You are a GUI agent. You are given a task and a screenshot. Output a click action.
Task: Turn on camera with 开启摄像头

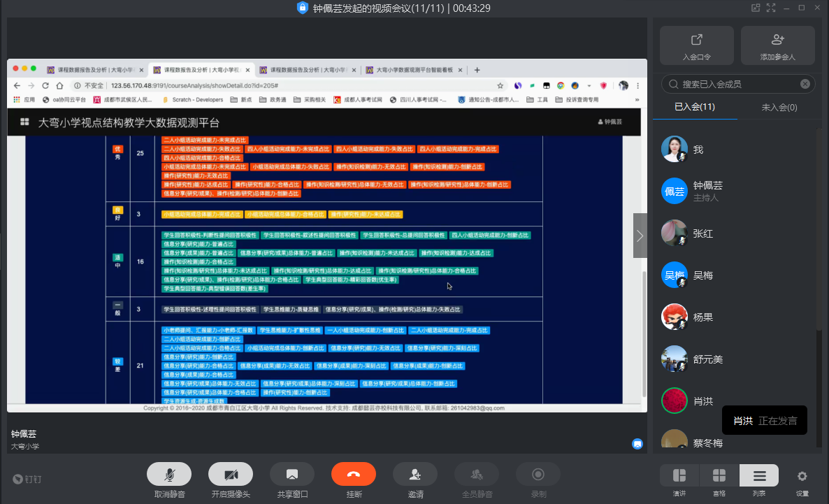pos(231,480)
